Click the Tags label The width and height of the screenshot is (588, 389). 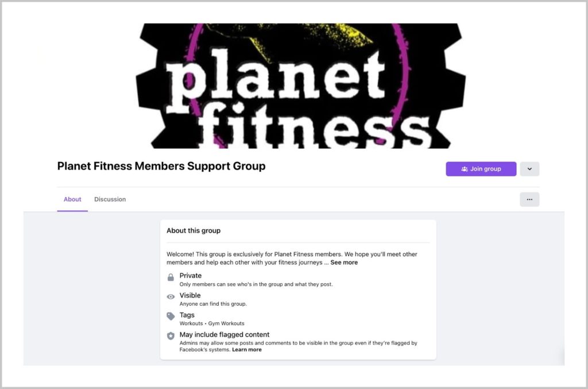[x=187, y=315]
